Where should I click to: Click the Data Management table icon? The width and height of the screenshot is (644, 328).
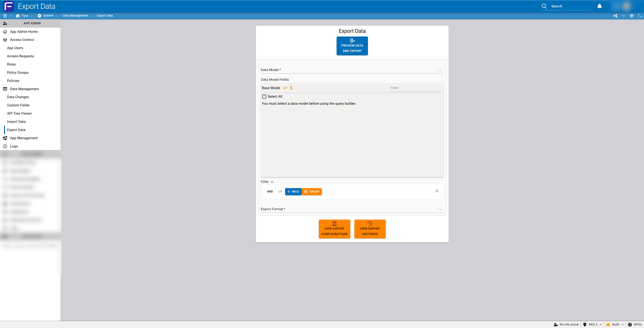5,89
